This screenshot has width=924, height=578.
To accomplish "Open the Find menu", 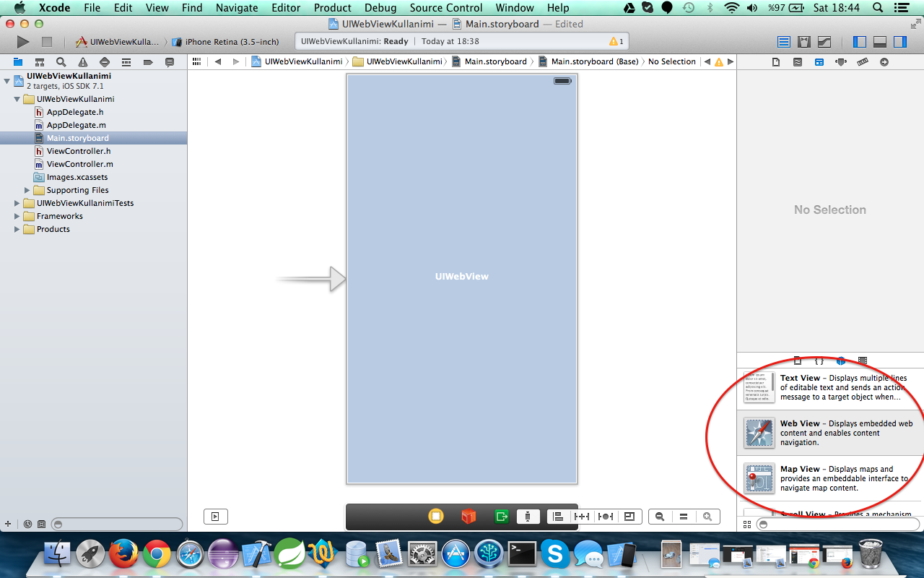I will pyautogui.click(x=192, y=8).
